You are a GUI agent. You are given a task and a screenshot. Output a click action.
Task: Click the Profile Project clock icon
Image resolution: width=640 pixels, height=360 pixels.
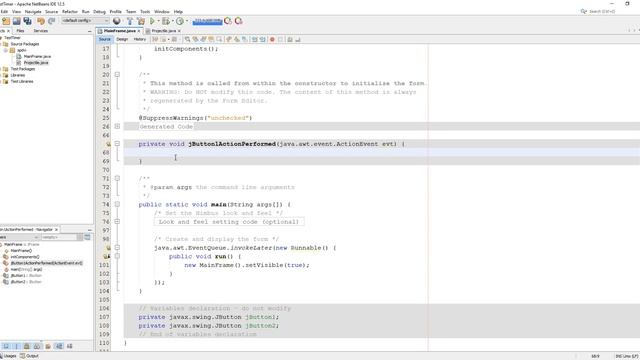(180, 21)
